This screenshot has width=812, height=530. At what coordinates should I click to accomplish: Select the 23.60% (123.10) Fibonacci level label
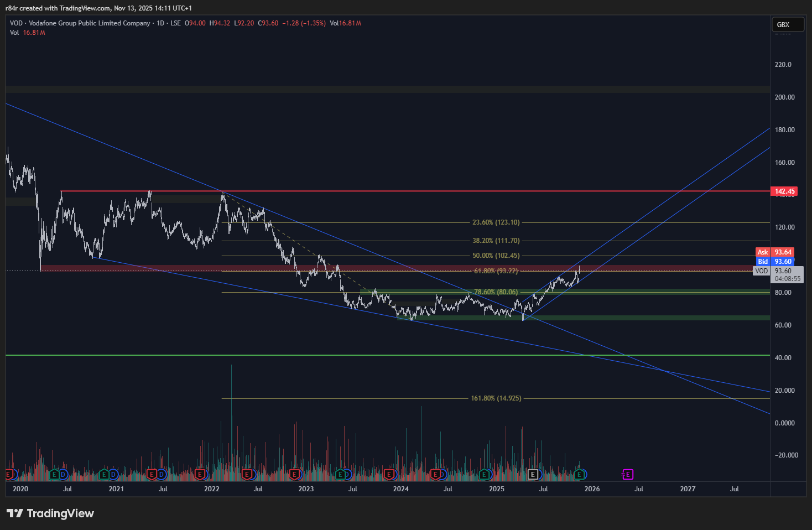(x=496, y=222)
